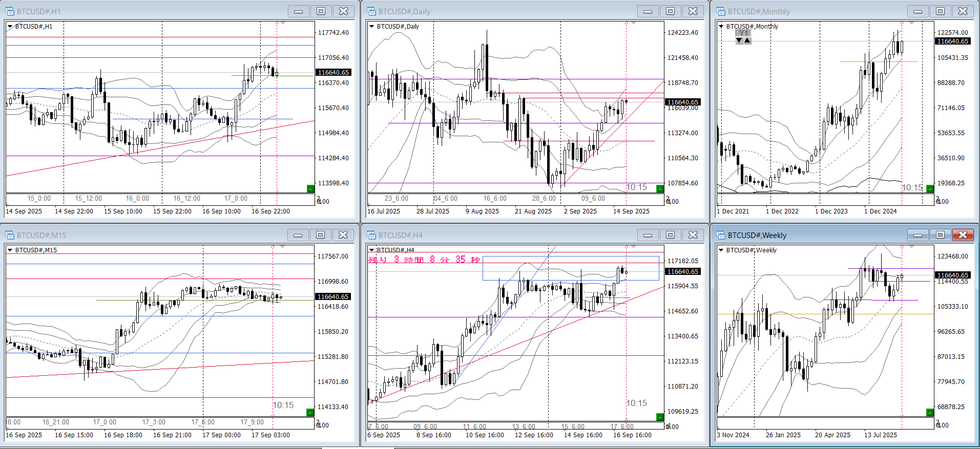The height and width of the screenshot is (449, 980).
Task: Expand the triangle beside BTCUSD#,H4 chart label
Action: point(372,250)
